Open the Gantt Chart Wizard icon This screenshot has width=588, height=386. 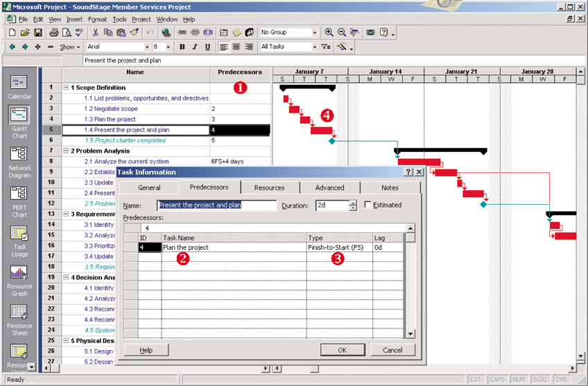click(342, 47)
